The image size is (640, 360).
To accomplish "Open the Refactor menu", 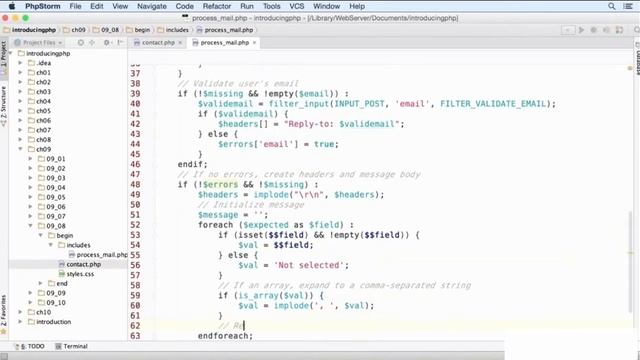I will (217, 6).
